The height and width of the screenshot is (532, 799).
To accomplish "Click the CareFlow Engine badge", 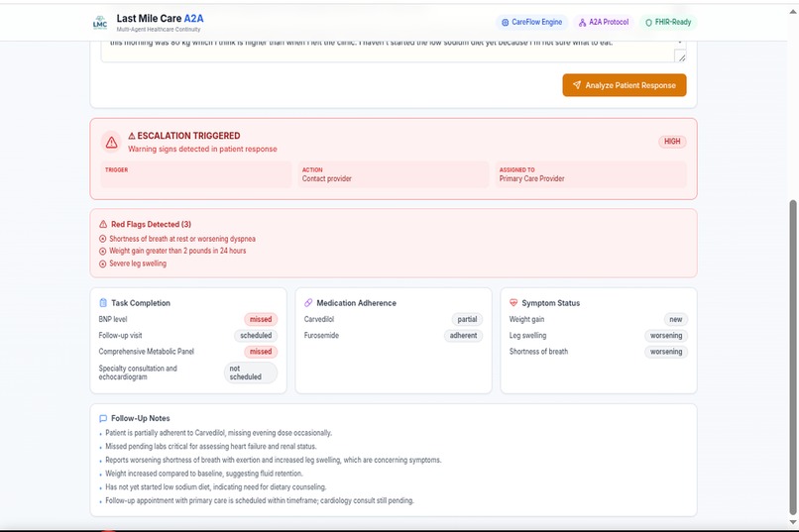I will pos(531,22).
